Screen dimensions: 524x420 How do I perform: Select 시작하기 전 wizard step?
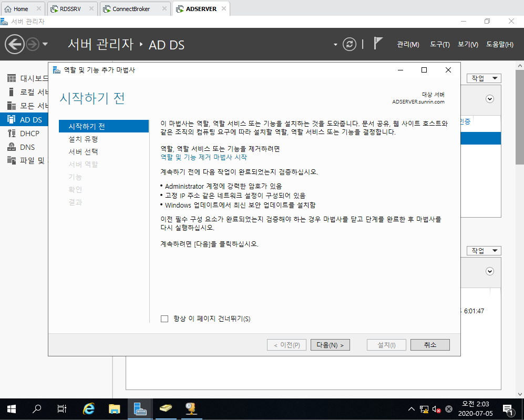coord(104,126)
